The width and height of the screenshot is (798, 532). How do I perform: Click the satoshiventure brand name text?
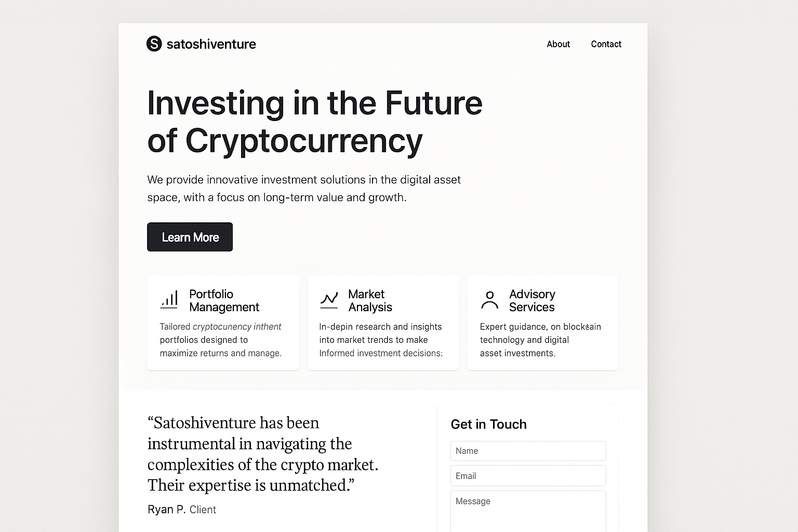click(x=211, y=44)
